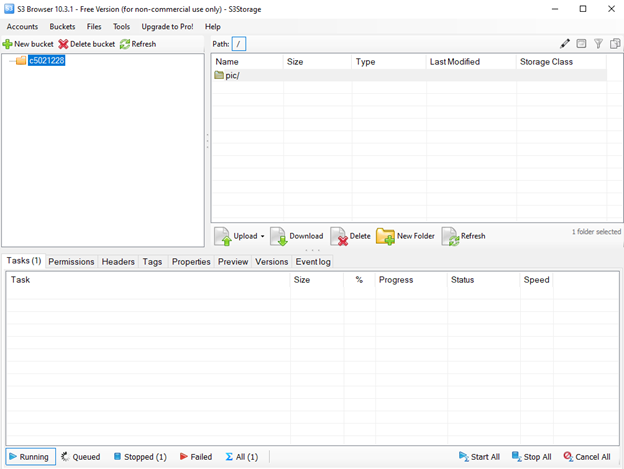Select the c5021228 bucket folder icon

(x=21, y=60)
